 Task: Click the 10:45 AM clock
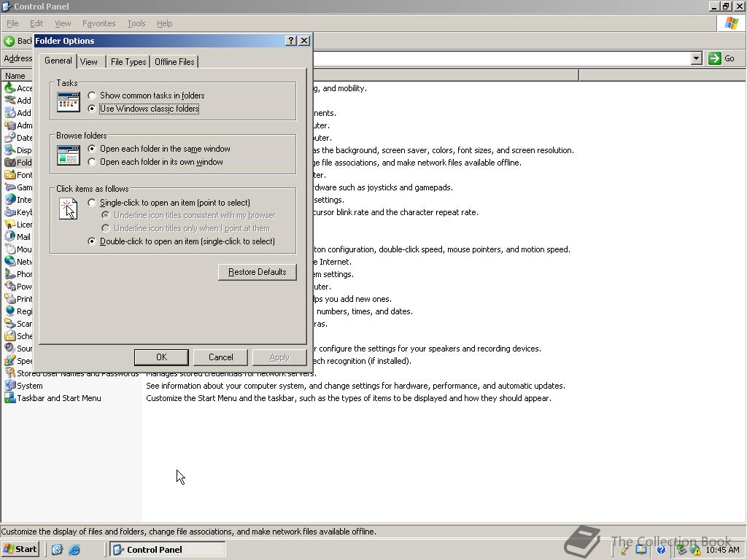(x=723, y=550)
